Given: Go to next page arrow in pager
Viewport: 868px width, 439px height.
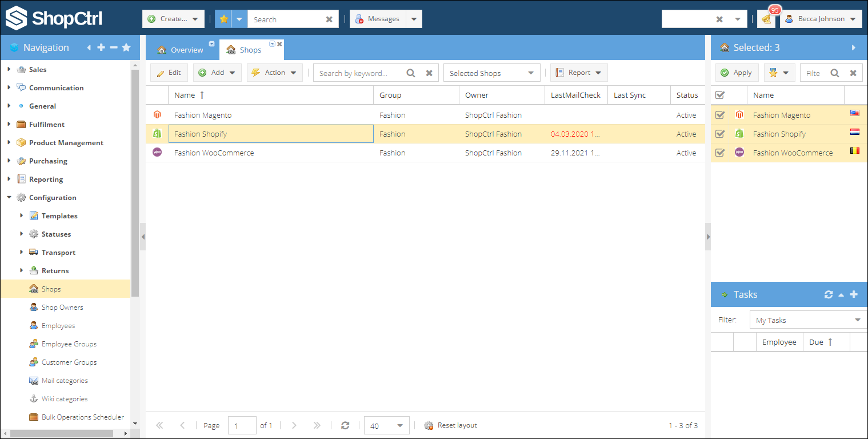Looking at the screenshot, I should [294, 425].
